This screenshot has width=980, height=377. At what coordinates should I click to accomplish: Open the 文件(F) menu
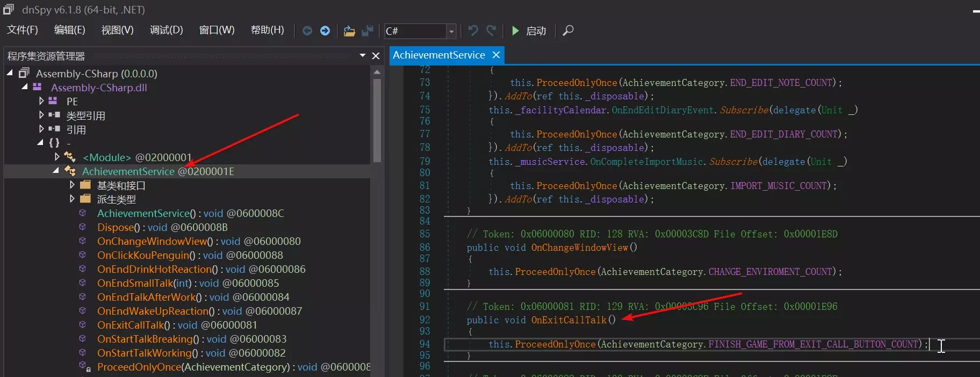22,30
